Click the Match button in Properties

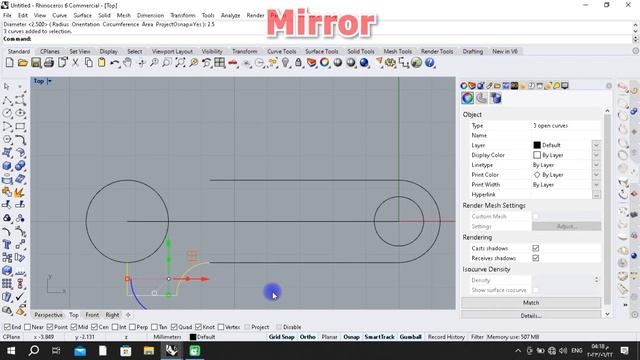tap(531, 302)
